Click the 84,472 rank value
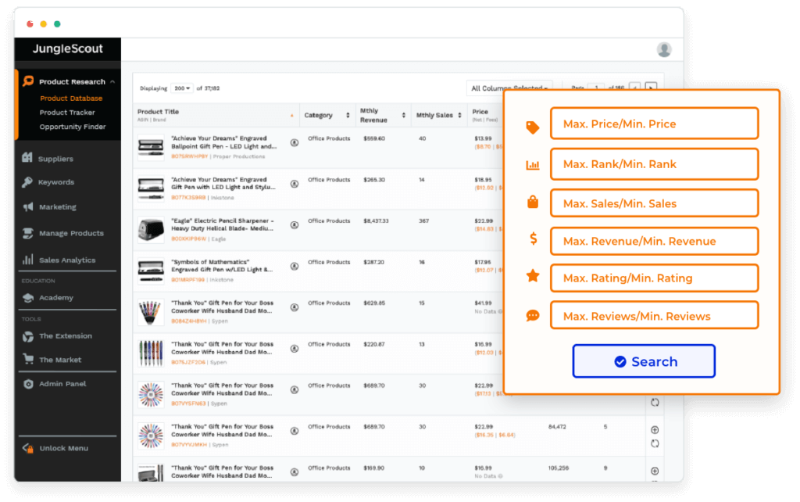The image size is (800, 502). pyautogui.click(x=557, y=426)
